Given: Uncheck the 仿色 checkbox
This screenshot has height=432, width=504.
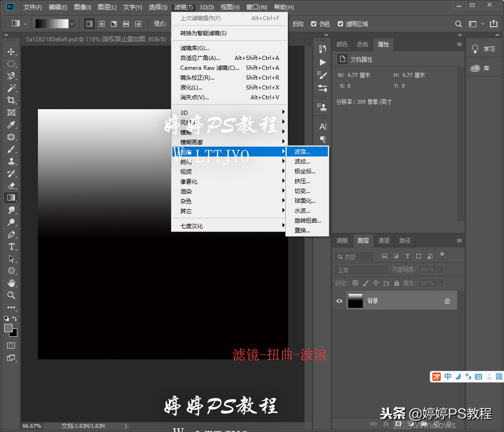Looking at the screenshot, I should pyautogui.click(x=314, y=24).
